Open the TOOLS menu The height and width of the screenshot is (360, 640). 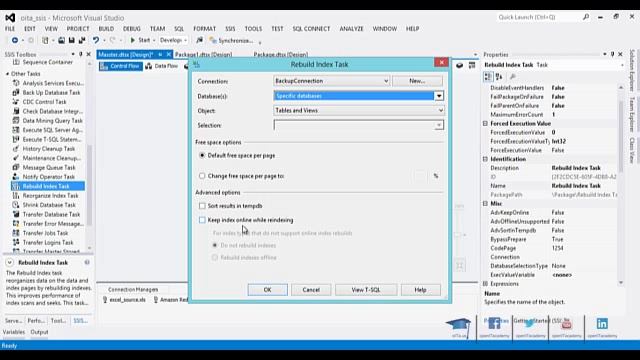click(253, 29)
